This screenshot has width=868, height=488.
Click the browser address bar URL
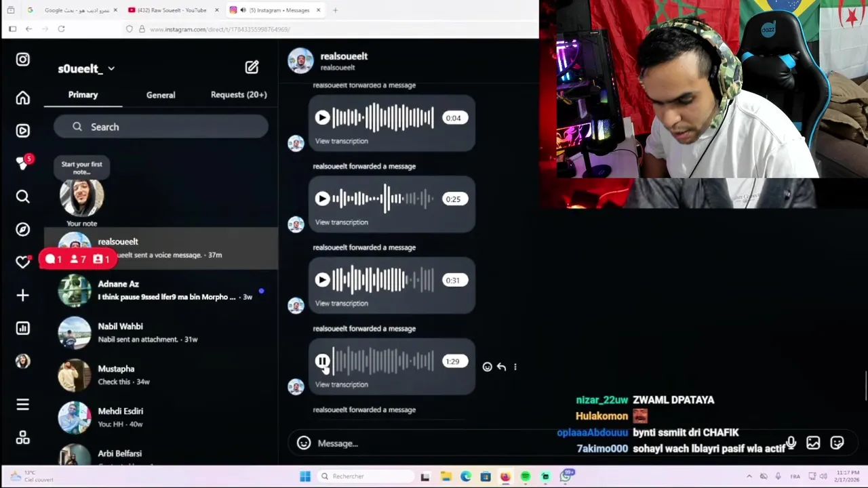coord(220,29)
